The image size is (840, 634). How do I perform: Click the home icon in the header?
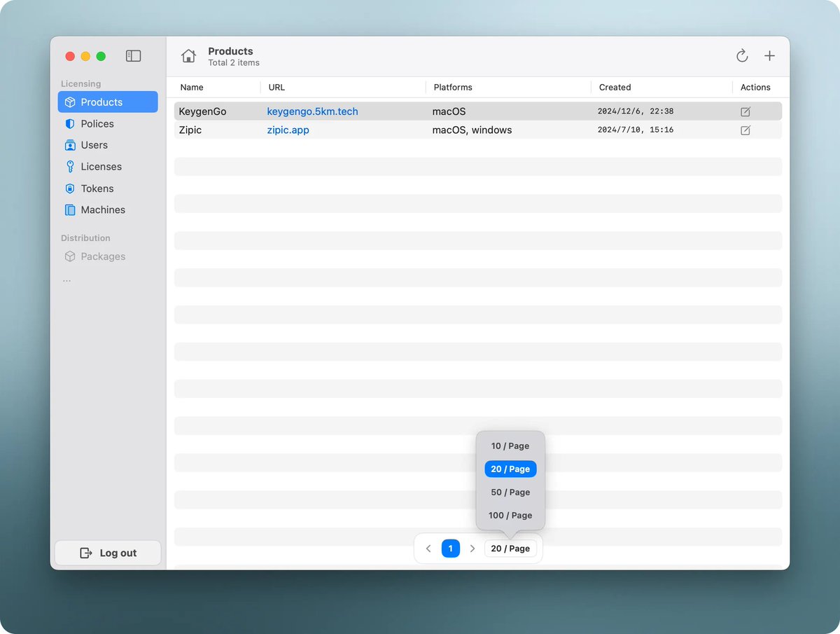point(188,56)
